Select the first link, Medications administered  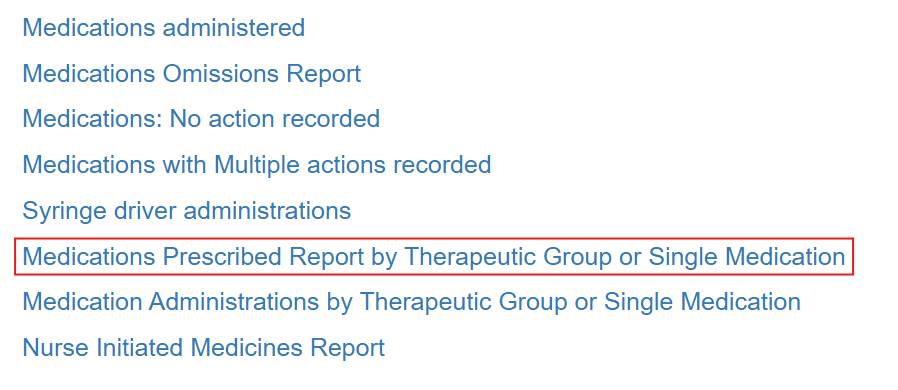163,27
